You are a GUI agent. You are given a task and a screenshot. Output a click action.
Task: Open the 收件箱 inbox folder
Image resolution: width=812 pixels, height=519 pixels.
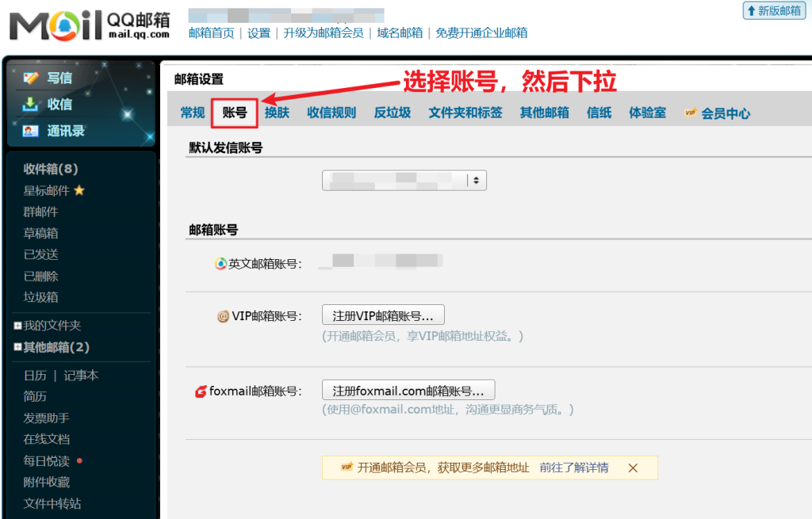(51, 169)
